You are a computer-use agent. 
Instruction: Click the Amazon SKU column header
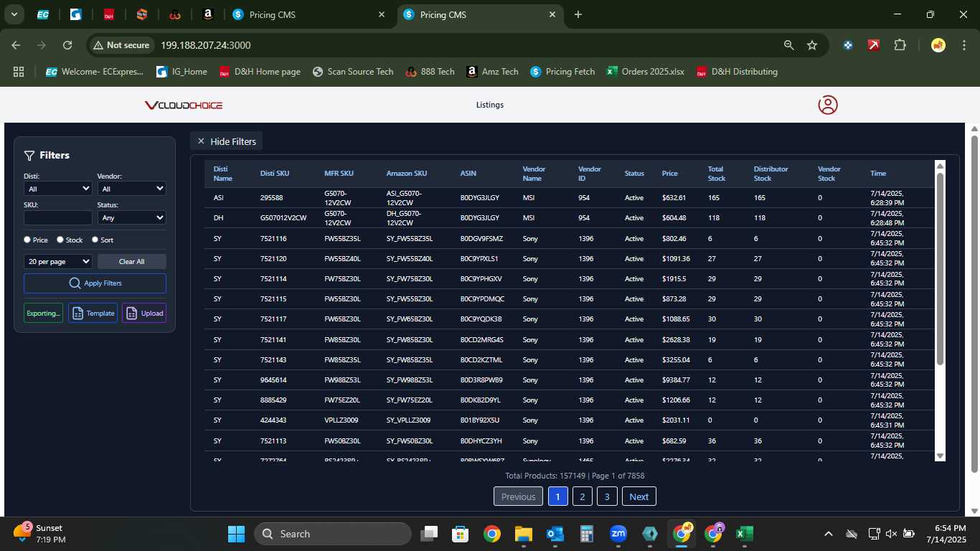pyautogui.click(x=407, y=174)
